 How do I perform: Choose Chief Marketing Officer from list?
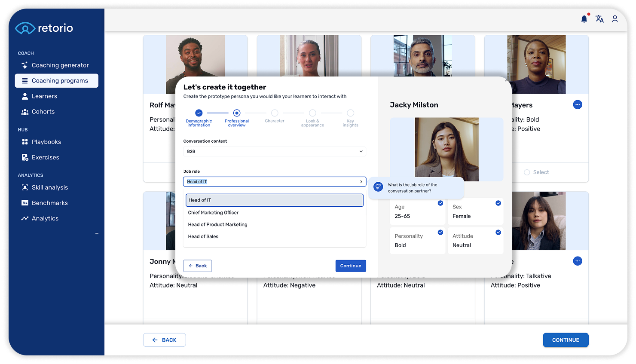point(213,212)
